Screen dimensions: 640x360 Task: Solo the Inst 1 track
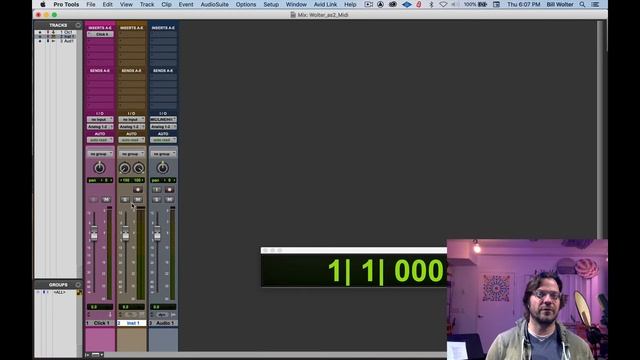pos(125,199)
